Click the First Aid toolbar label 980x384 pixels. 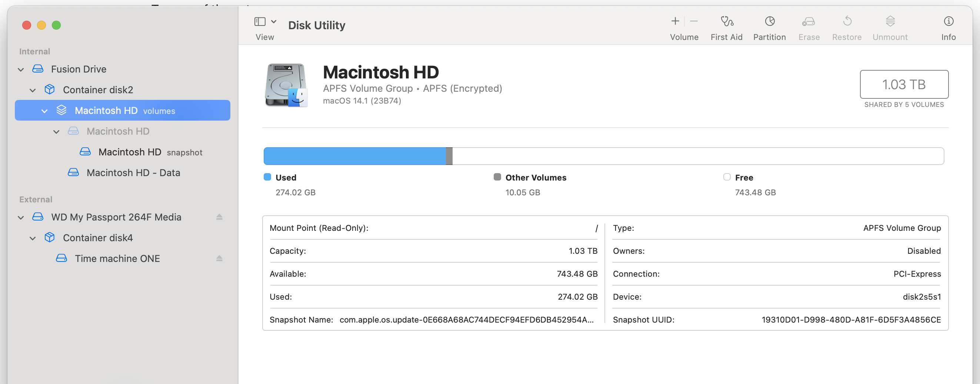pyautogui.click(x=727, y=37)
